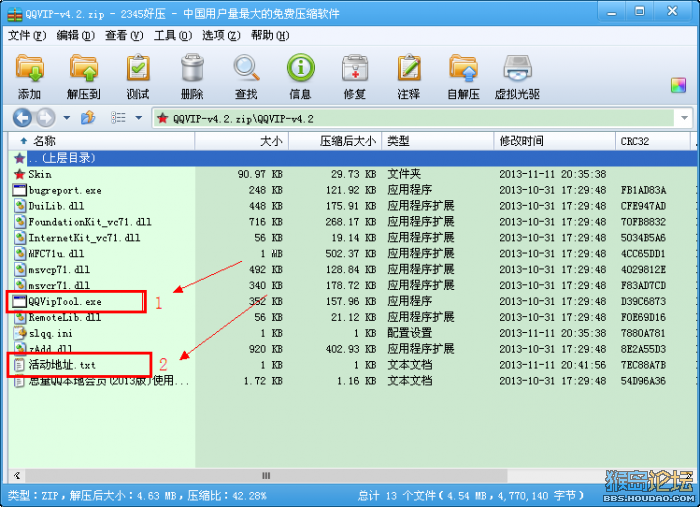Screen dimensions: 700x507
Task: Select the Skin folder row
Action: tap(353, 174)
